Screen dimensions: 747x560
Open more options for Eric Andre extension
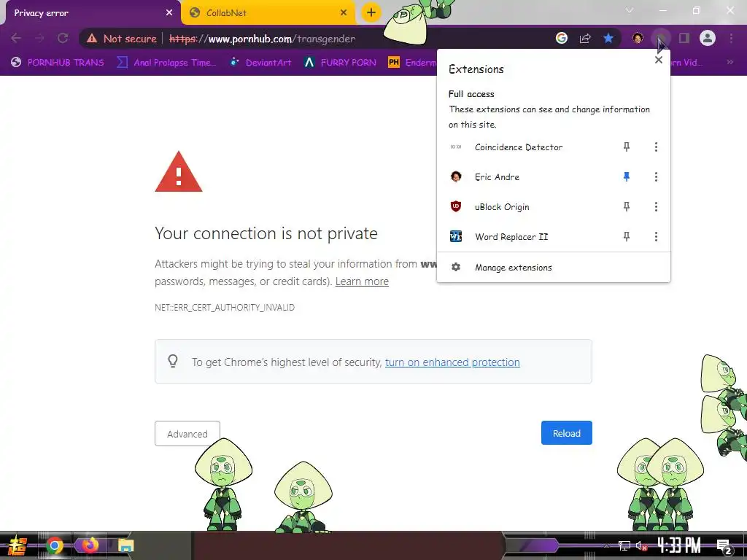[x=656, y=177]
